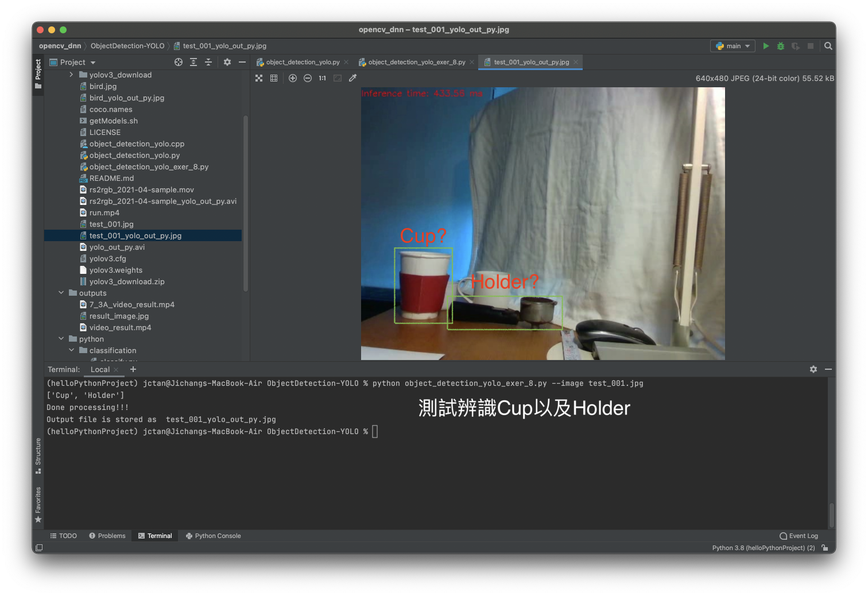
Task: Select the Terminal tool window tab
Action: [155, 536]
